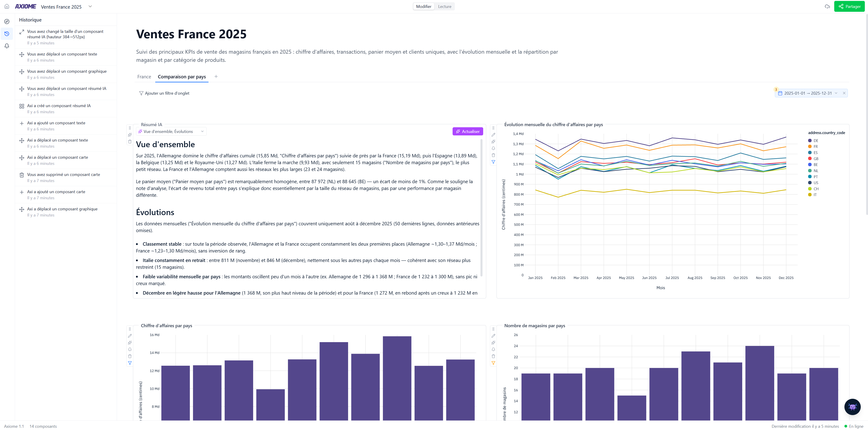
Task: Toggle CH series in the legend
Action: 813,189
